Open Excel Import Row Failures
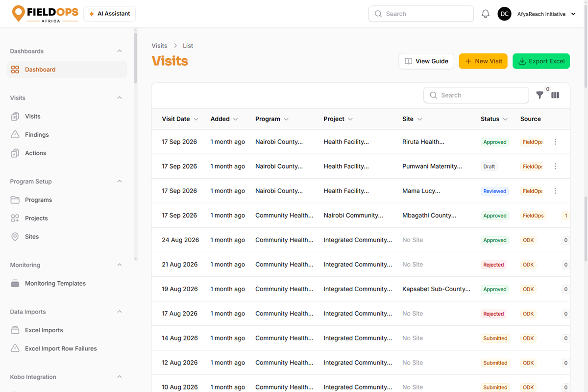 coord(67,349)
